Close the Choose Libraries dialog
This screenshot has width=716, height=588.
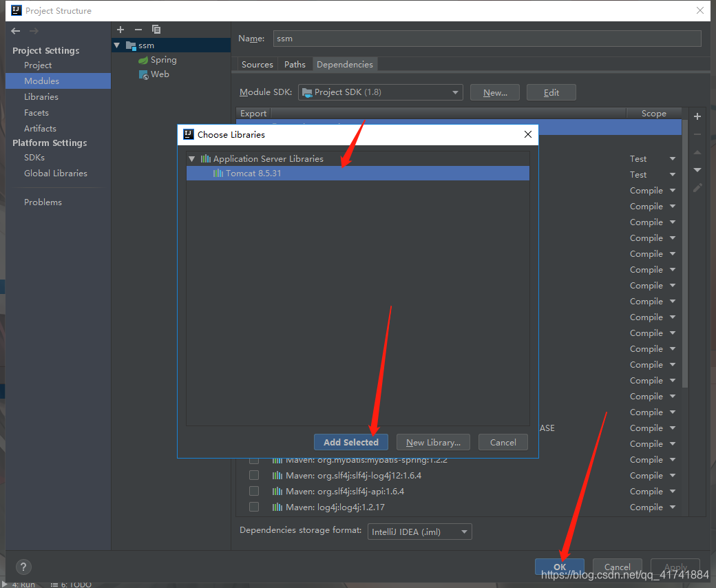pyautogui.click(x=528, y=134)
